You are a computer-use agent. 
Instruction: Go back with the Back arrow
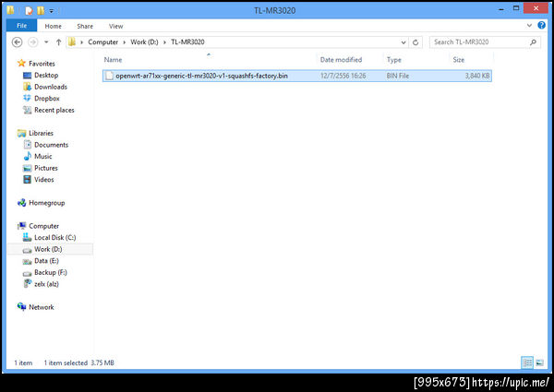click(17, 42)
